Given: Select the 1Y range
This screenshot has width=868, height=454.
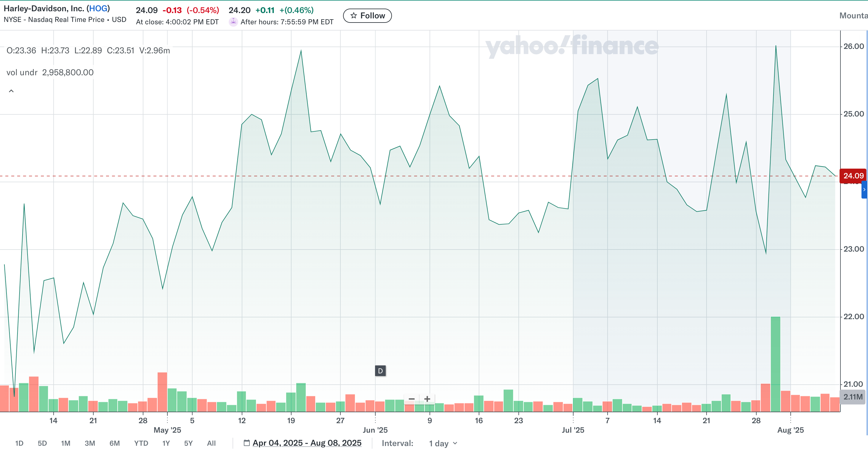Looking at the screenshot, I should 166,443.
